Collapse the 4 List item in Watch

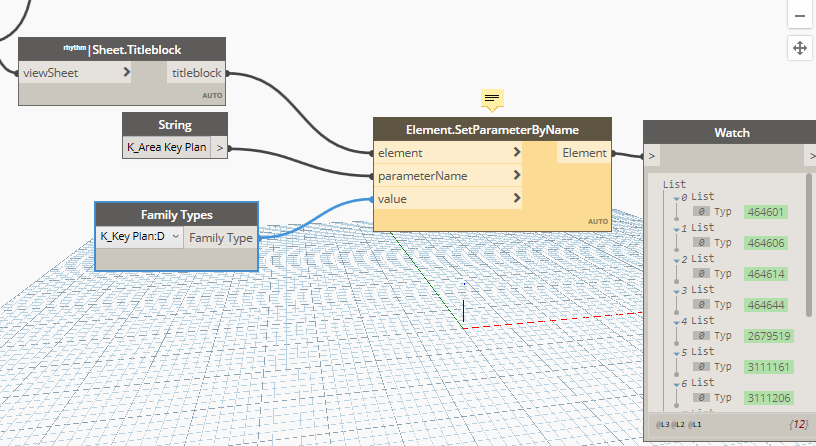677,322
